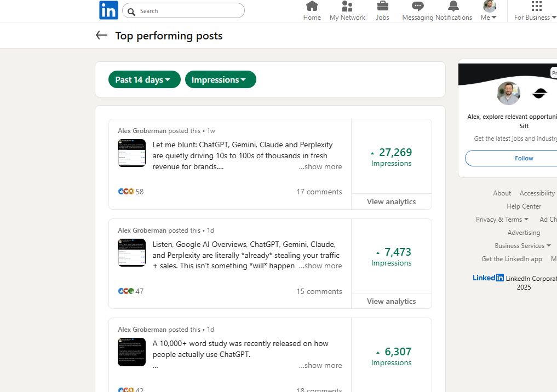
Task: Open Get the LinkedIn app link
Action: (512, 259)
